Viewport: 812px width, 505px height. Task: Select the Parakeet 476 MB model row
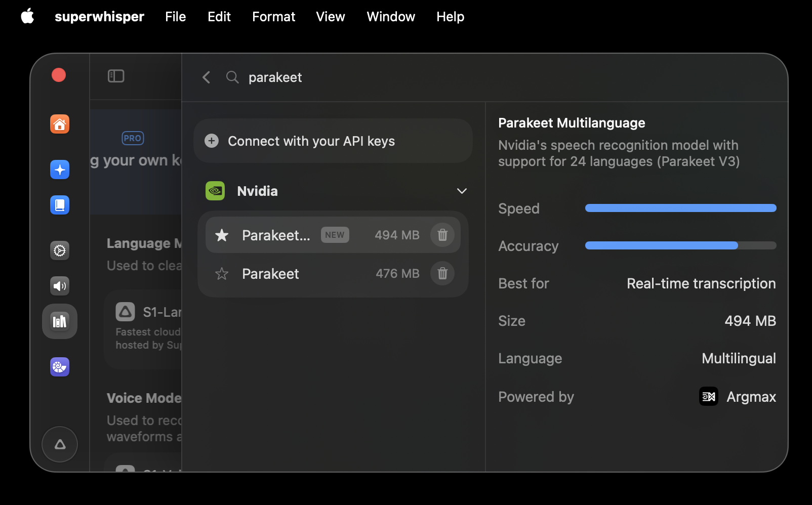(x=333, y=273)
